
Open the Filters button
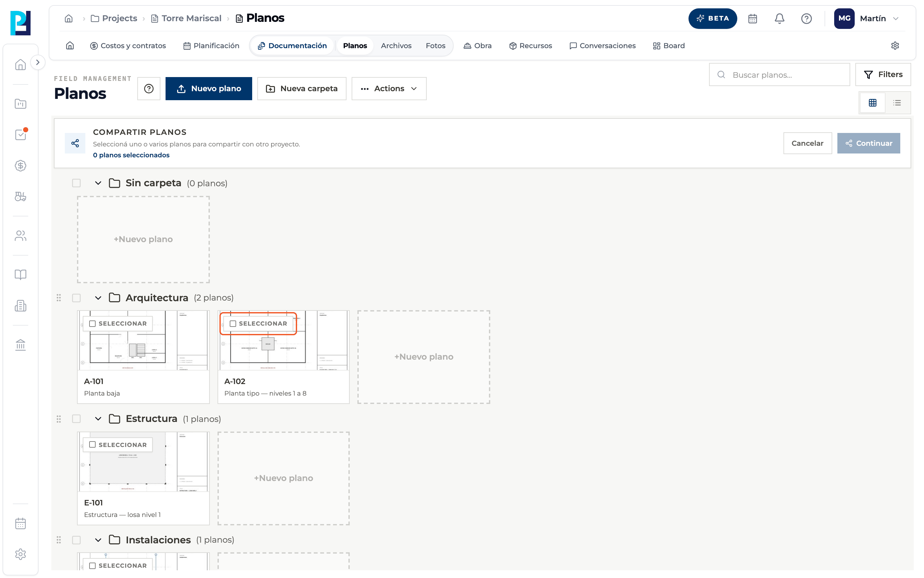tap(883, 74)
